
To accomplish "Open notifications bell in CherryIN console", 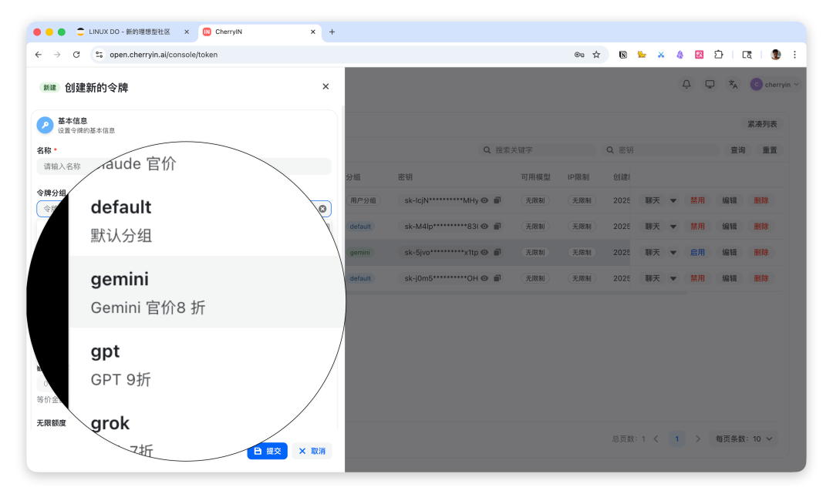I will pos(686,84).
